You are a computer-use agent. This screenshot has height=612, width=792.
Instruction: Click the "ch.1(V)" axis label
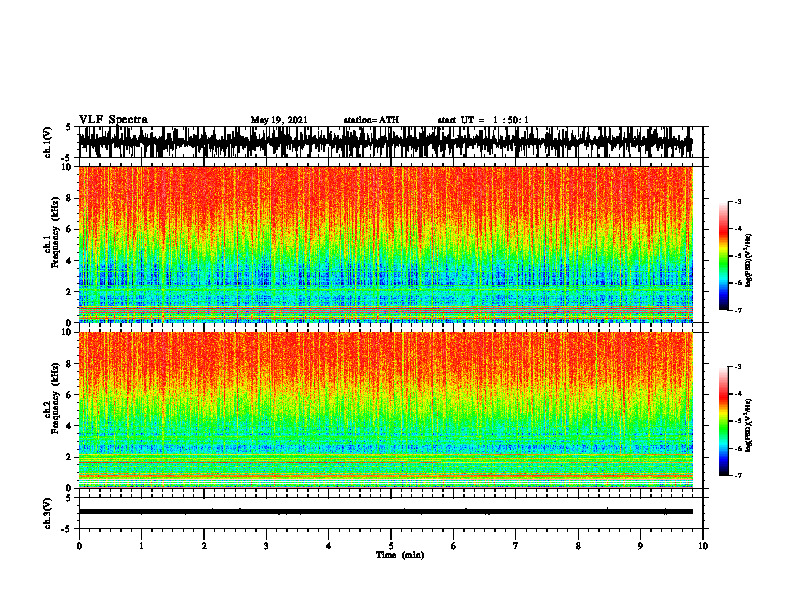48,142
